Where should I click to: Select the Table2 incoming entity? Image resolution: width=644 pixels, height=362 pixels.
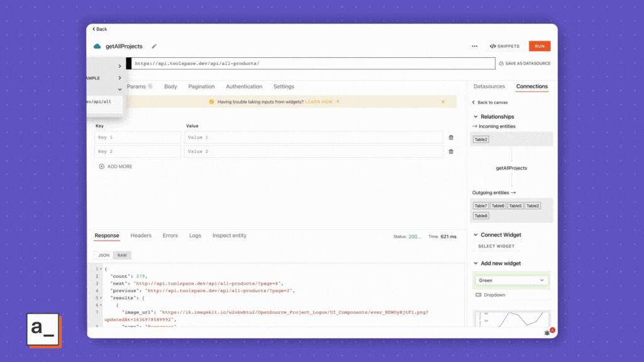[x=480, y=139]
